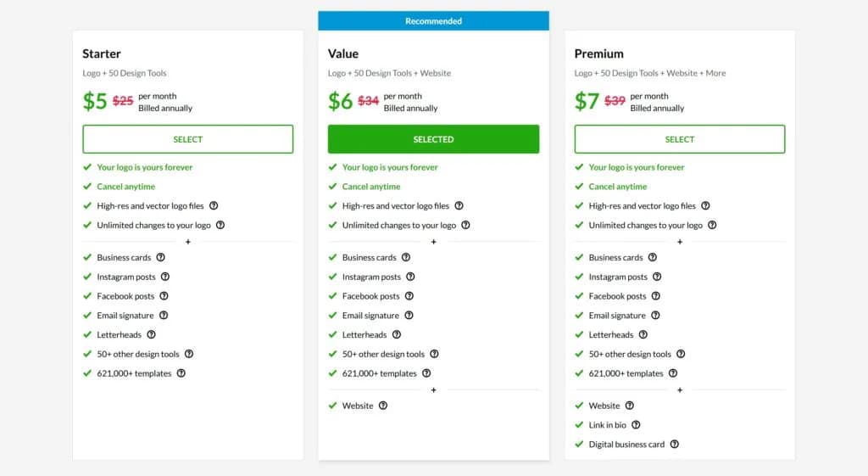Click the Premium plan title

599,53
